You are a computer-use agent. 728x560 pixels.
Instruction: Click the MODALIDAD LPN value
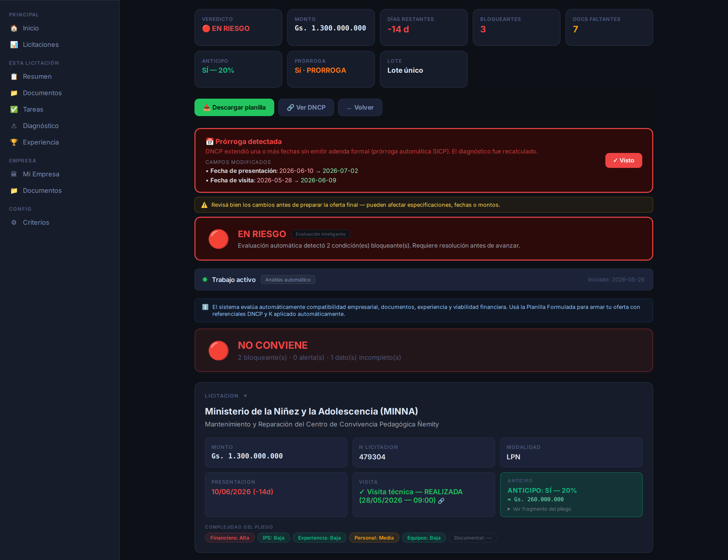click(513, 457)
